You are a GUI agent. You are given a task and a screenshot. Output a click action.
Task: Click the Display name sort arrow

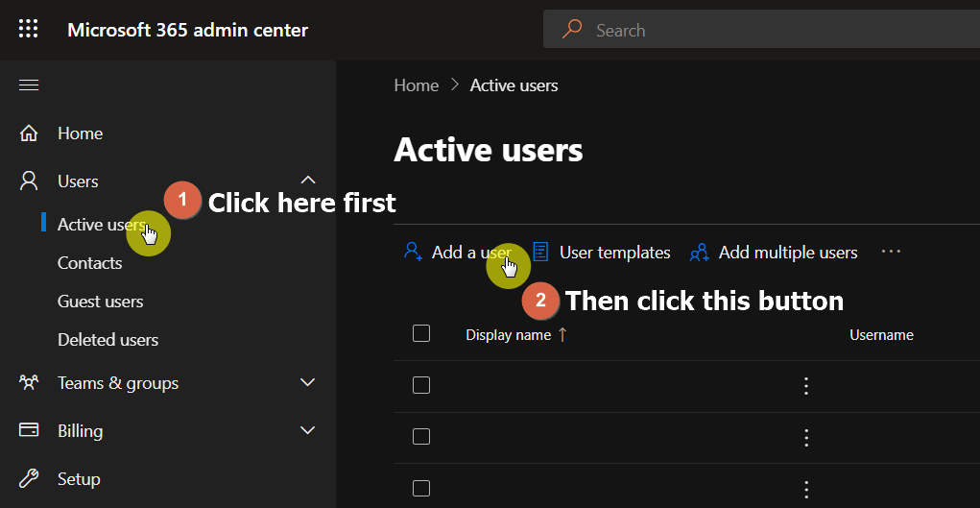[562, 335]
